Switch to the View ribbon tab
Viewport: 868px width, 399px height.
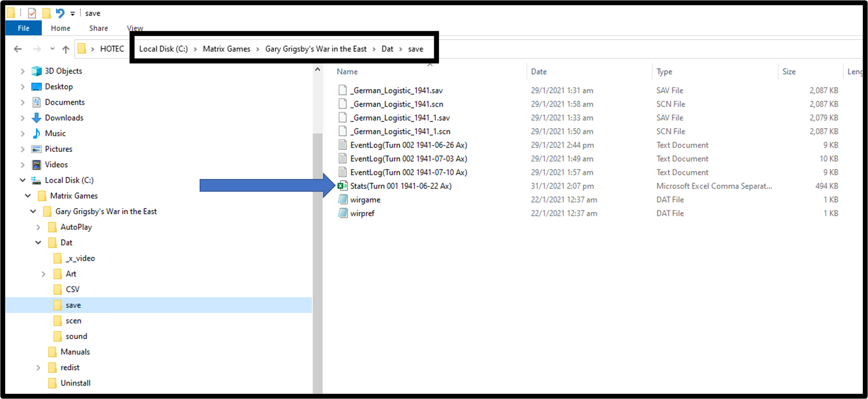pyautogui.click(x=135, y=28)
